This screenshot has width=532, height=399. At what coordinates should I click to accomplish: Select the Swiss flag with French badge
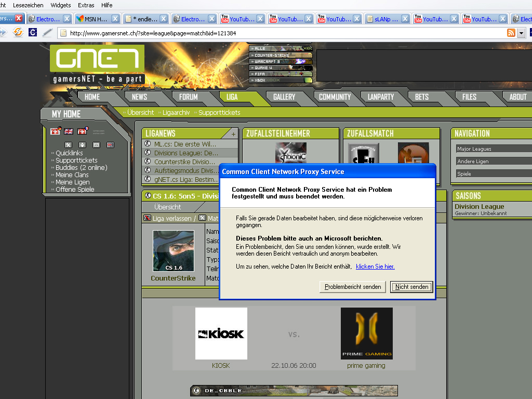pyautogui.click(x=83, y=131)
